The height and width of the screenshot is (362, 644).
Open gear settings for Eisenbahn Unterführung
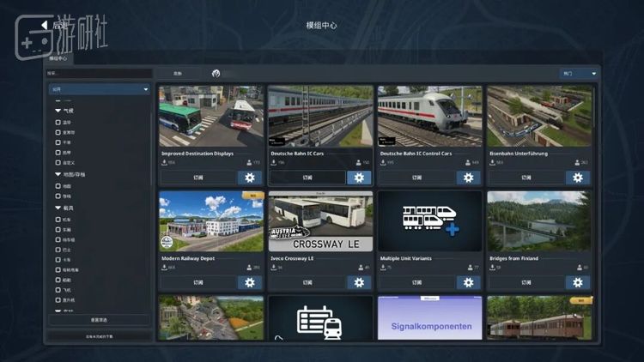click(x=578, y=178)
